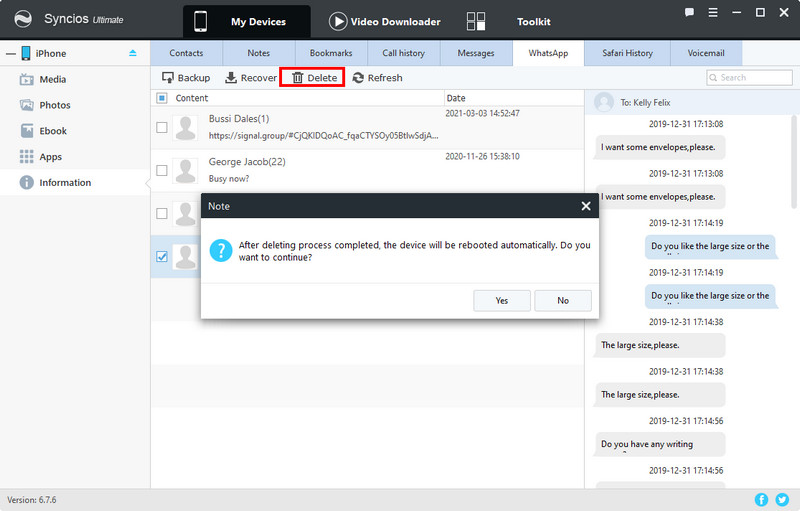This screenshot has height=511, width=800.
Task: Open the George Jacob(22) conversation
Action: point(367,170)
